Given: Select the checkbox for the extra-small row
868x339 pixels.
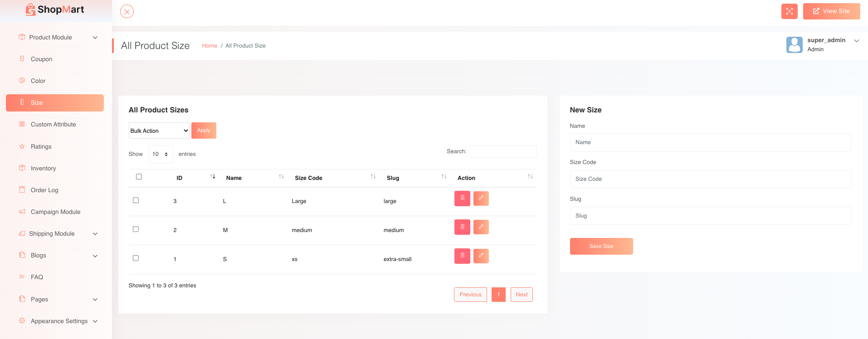Looking at the screenshot, I should pyautogui.click(x=136, y=258).
